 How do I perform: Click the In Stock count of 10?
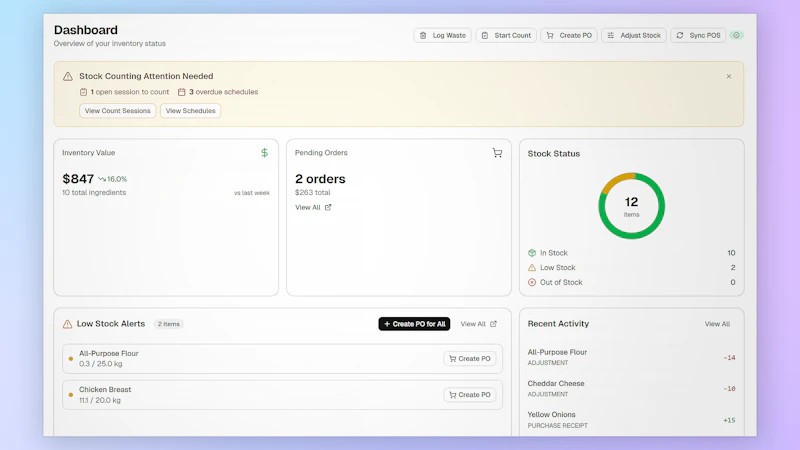coord(731,253)
